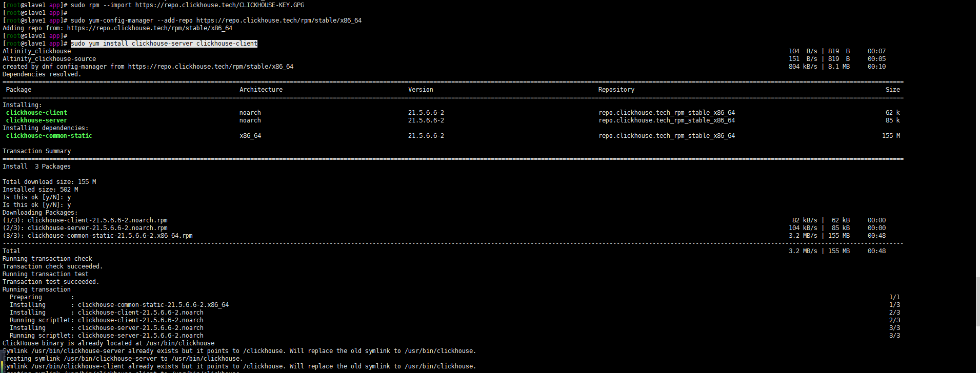Click green clickhouse-client package name
This screenshot has width=980, height=373.
(x=36, y=113)
